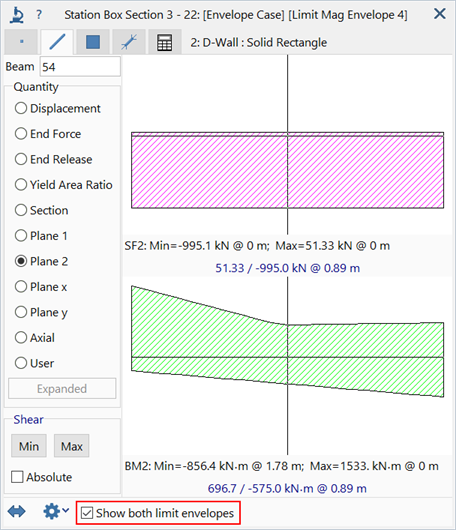Click the horizontal double-arrow icon
Viewport: 456px width, 530px height.
click(17, 511)
